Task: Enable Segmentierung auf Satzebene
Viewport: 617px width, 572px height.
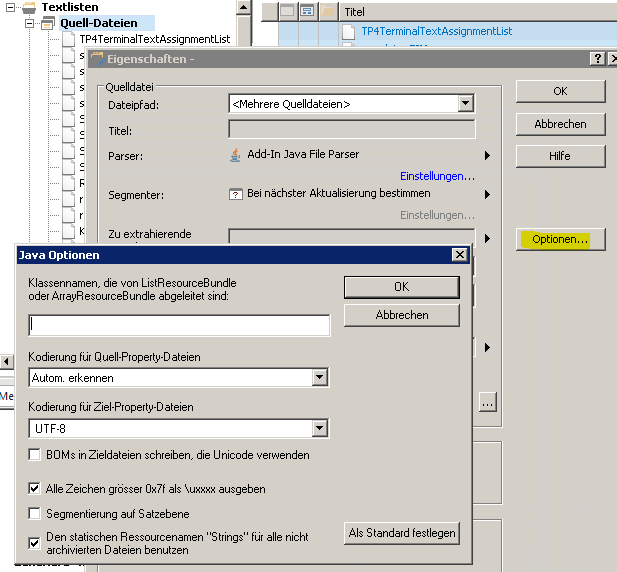Action: point(35,514)
